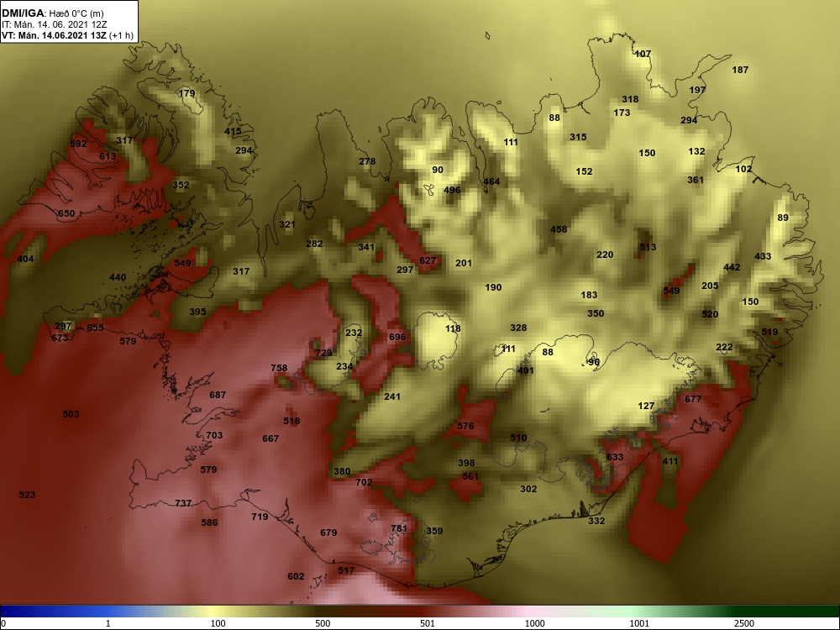
Task: Click the legend label 2500
Action: (743, 623)
